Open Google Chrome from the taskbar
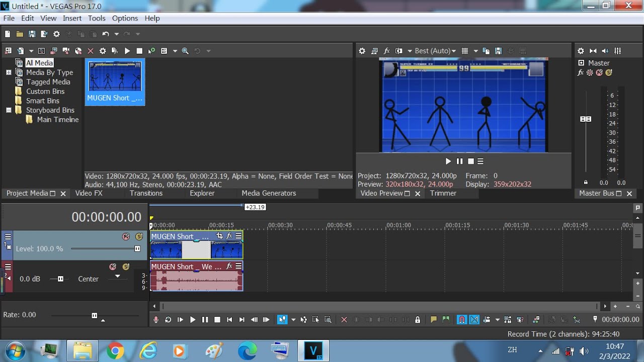This screenshot has height=362, width=644. point(115,350)
